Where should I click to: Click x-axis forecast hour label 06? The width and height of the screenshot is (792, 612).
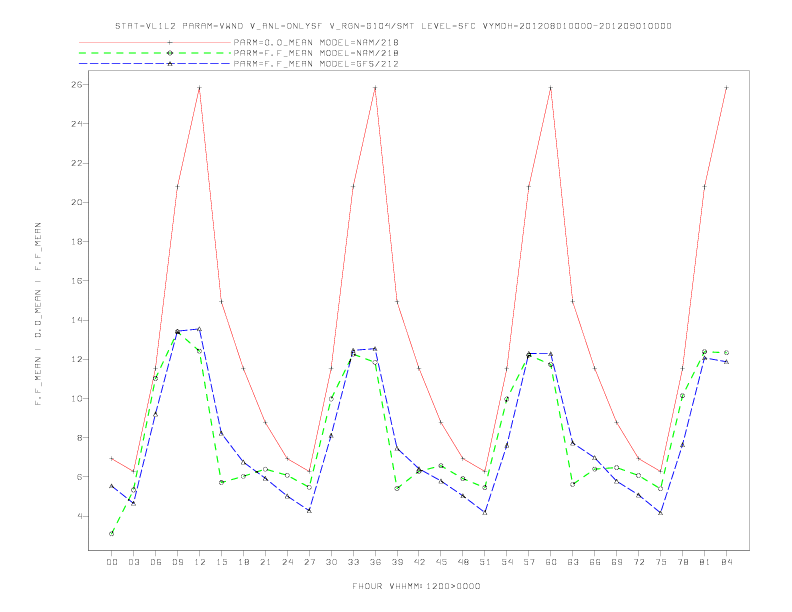pyautogui.click(x=156, y=562)
